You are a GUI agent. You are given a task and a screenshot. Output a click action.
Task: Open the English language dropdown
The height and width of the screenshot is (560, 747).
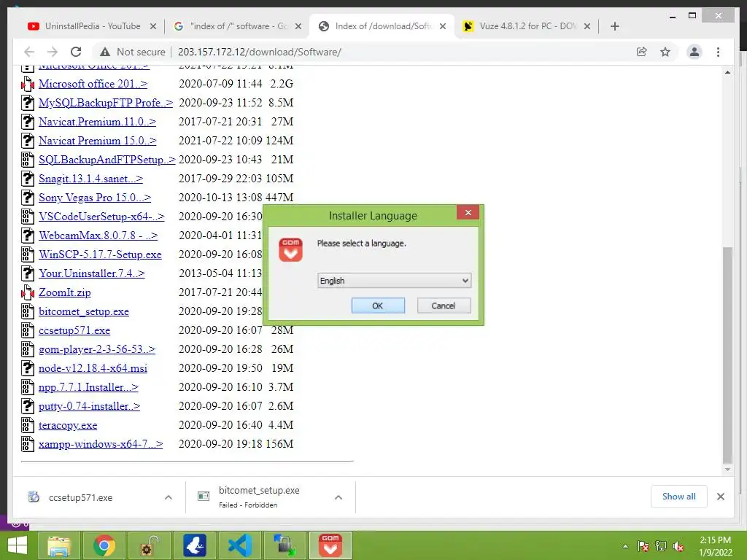click(x=394, y=281)
